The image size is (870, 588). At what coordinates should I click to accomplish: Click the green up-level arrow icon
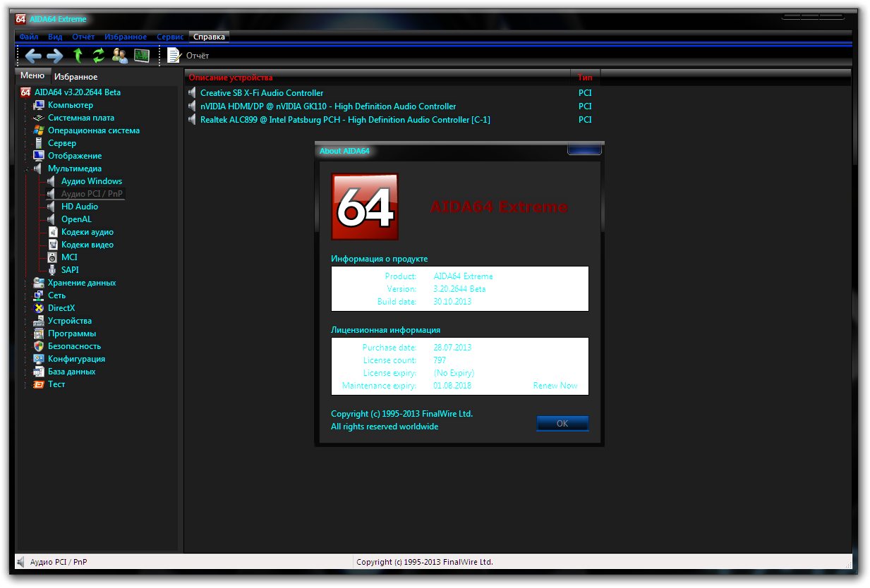pos(78,56)
